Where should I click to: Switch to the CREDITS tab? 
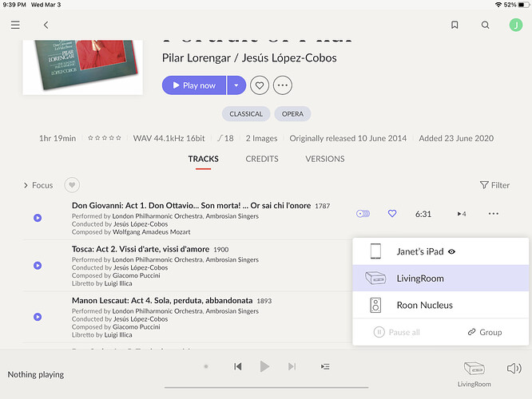pos(262,159)
